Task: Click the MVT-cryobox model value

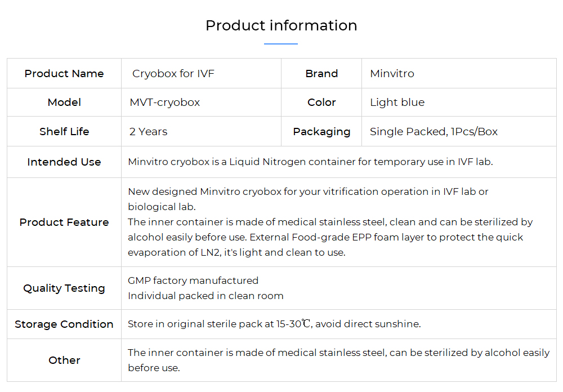Action: tap(165, 103)
